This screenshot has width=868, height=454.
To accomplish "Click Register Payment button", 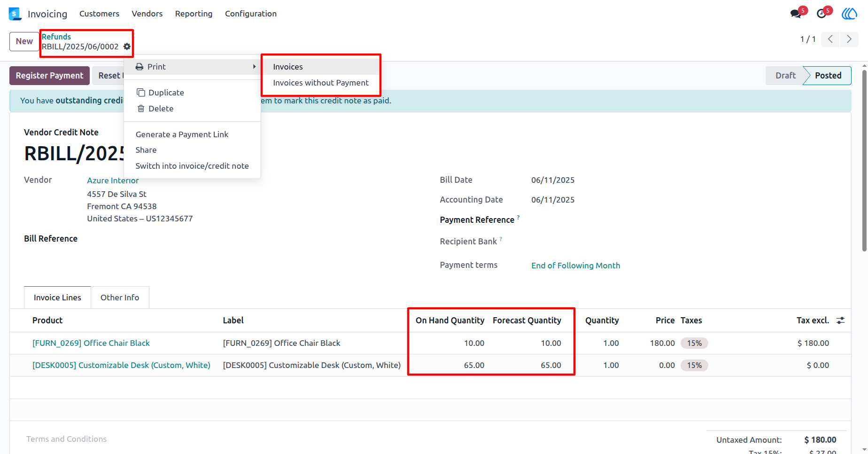I will point(49,76).
